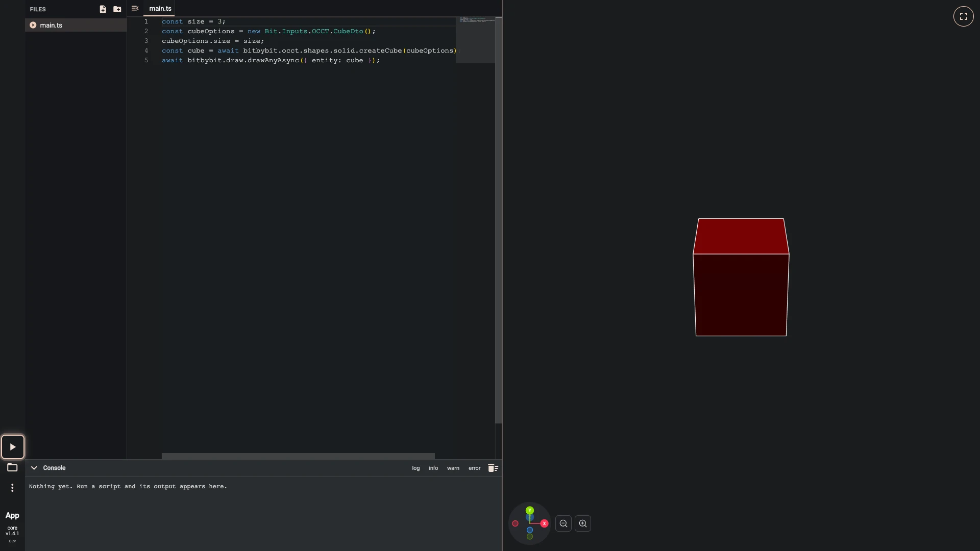Toggle the error console filter
980x551 pixels.
[474, 468]
